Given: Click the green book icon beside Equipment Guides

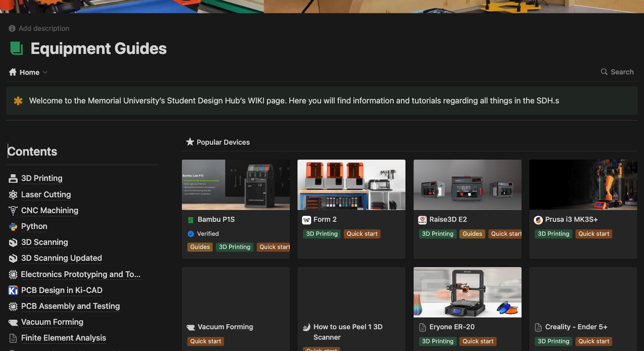Looking at the screenshot, I should [17, 49].
